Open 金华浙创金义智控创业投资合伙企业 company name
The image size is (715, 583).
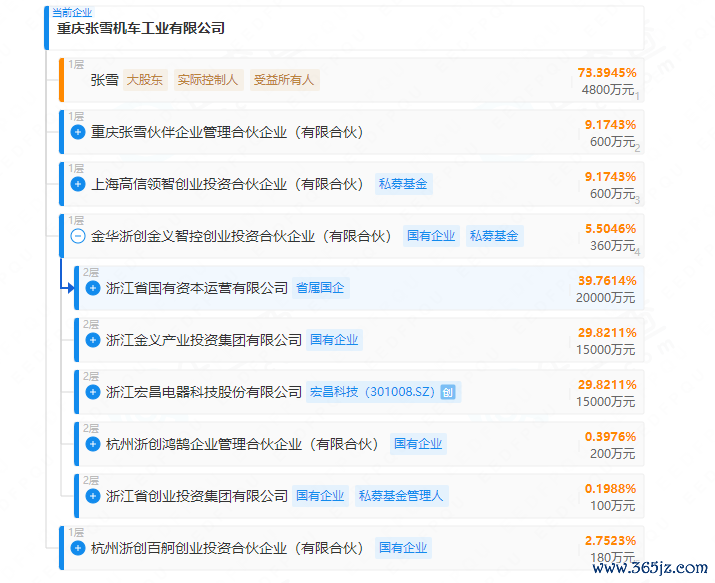coord(241,236)
